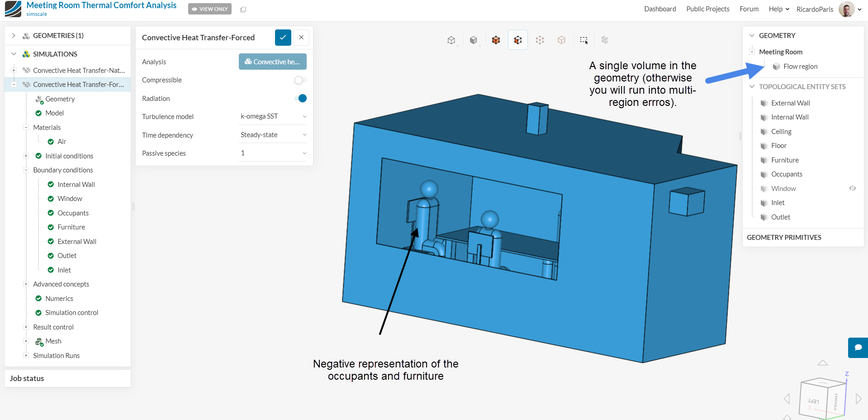
Task: Click the user avatar picture
Action: 846,9
